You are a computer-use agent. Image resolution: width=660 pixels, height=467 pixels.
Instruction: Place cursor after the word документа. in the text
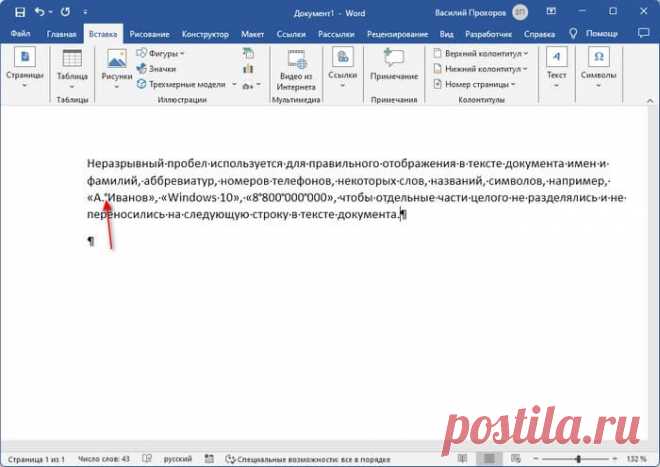click(x=399, y=214)
